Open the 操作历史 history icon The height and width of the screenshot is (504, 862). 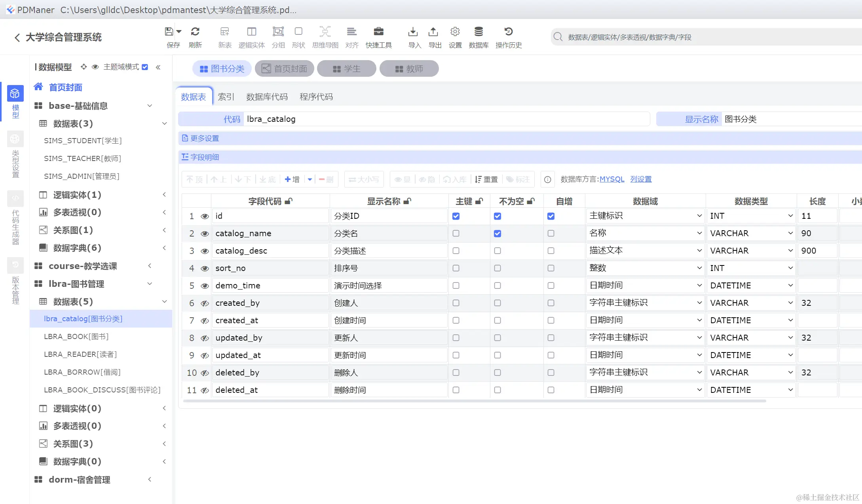point(509,32)
